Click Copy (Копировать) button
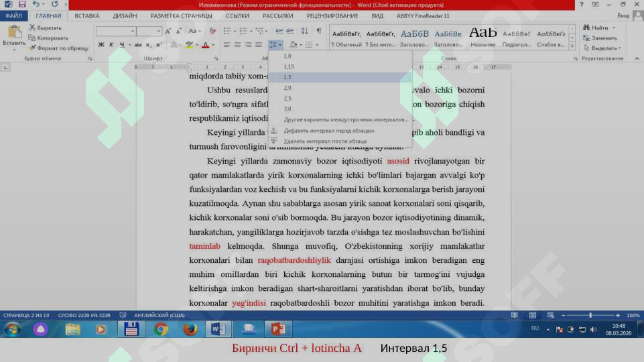644x362 pixels. 48,38
